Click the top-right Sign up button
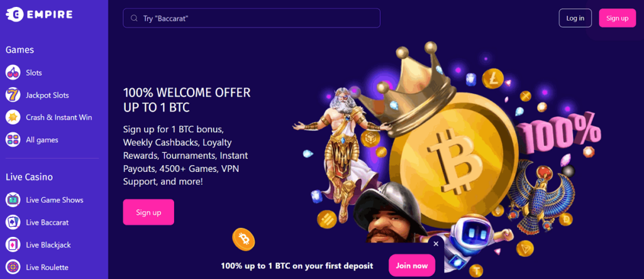This screenshot has width=644, height=279. (x=618, y=18)
